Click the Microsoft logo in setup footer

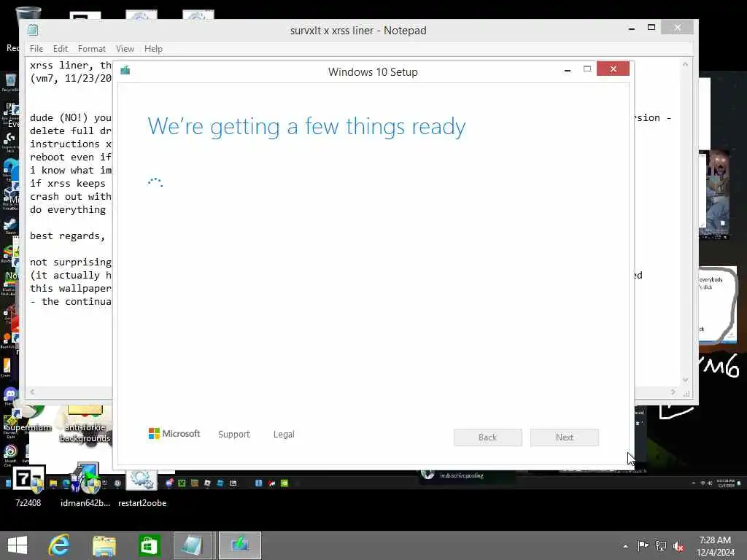coord(174,434)
